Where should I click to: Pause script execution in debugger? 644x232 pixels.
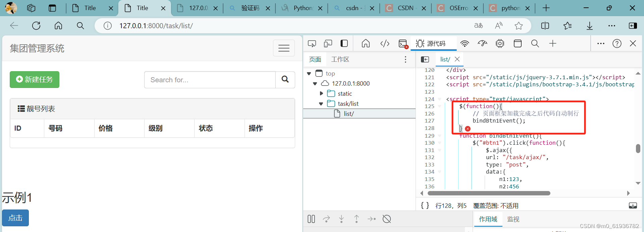click(311, 219)
